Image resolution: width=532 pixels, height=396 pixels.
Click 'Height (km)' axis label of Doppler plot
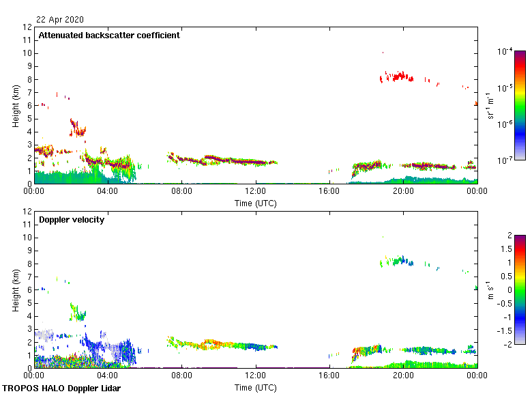pos(15,289)
